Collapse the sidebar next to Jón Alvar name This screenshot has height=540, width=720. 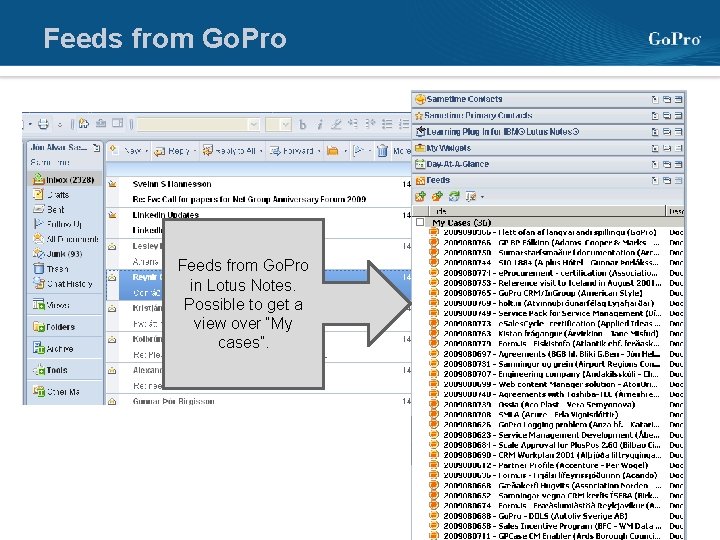[x=96, y=147]
